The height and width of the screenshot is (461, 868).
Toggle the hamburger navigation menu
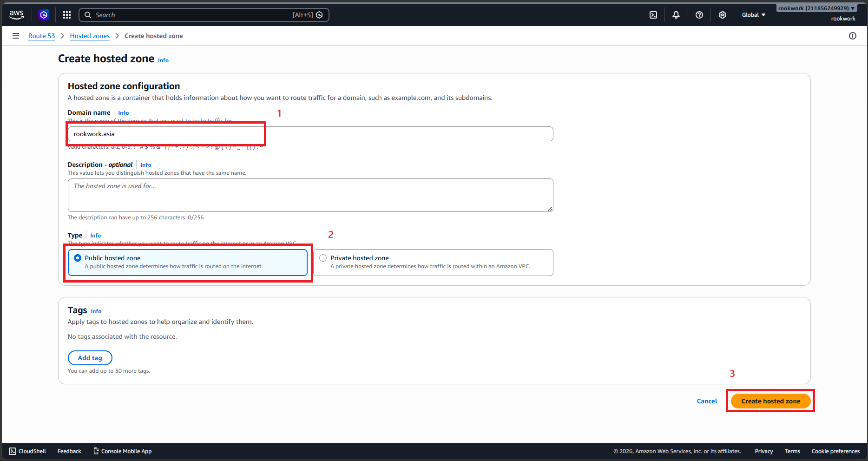click(16, 36)
